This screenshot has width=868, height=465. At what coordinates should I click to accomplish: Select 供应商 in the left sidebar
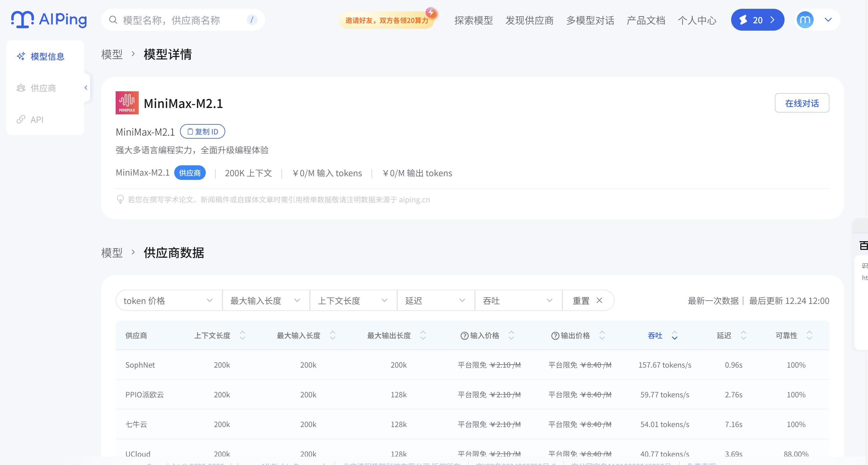coord(43,88)
